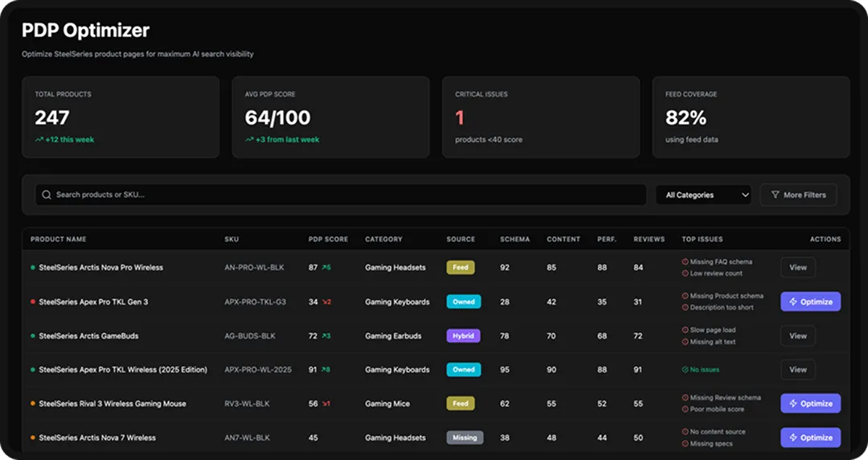Select SKU APX-PRO-TKL-G3
Screen dimensions: 868x460
pos(256,302)
